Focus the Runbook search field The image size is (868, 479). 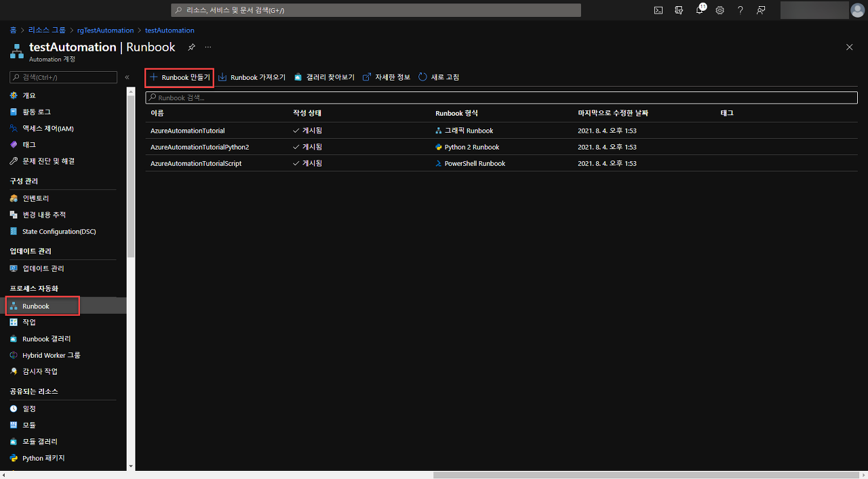pyautogui.click(x=501, y=98)
